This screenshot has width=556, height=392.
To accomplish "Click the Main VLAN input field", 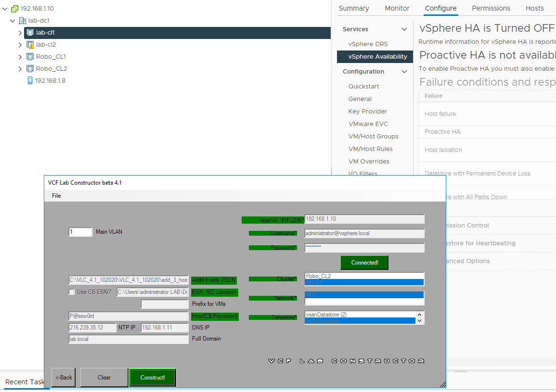I will (x=80, y=232).
